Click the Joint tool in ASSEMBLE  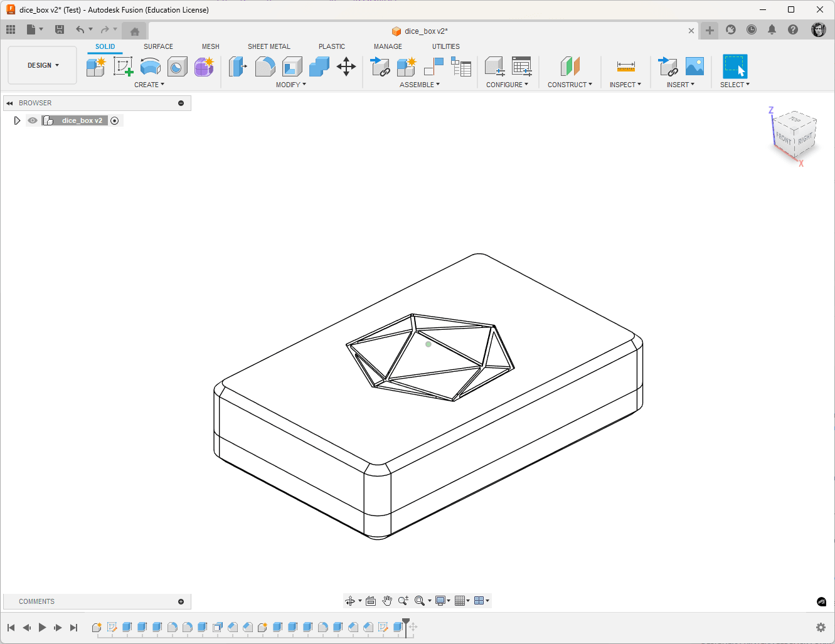coord(433,66)
